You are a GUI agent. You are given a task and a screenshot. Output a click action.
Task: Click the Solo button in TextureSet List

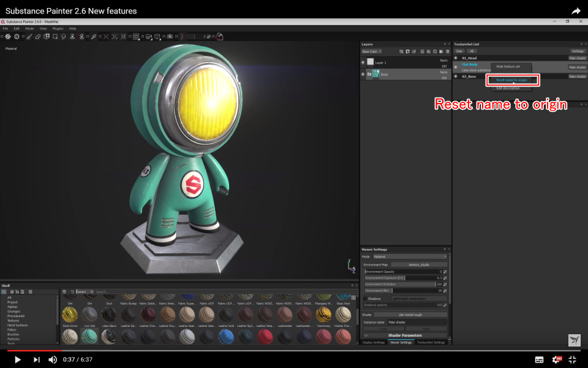[x=459, y=52]
